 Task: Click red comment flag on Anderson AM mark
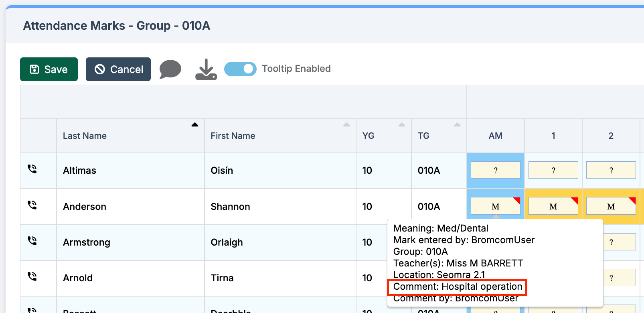pyautogui.click(x=517, y=200)
